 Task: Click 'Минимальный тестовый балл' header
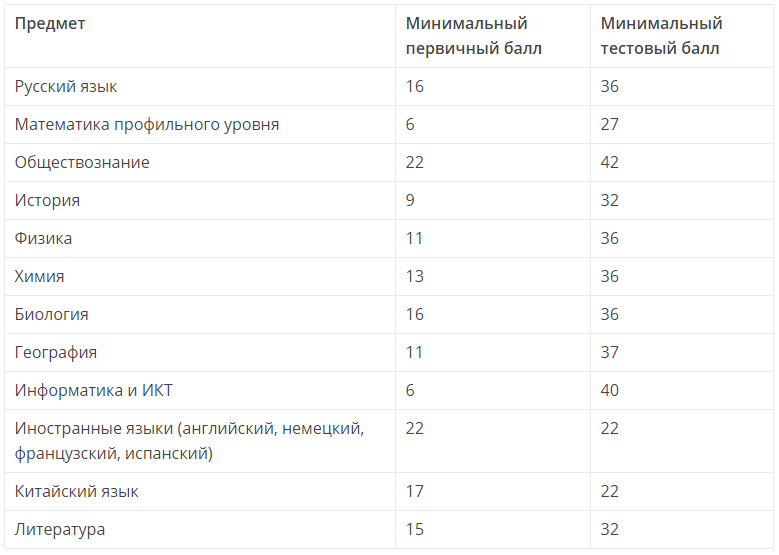coord(661,36)
